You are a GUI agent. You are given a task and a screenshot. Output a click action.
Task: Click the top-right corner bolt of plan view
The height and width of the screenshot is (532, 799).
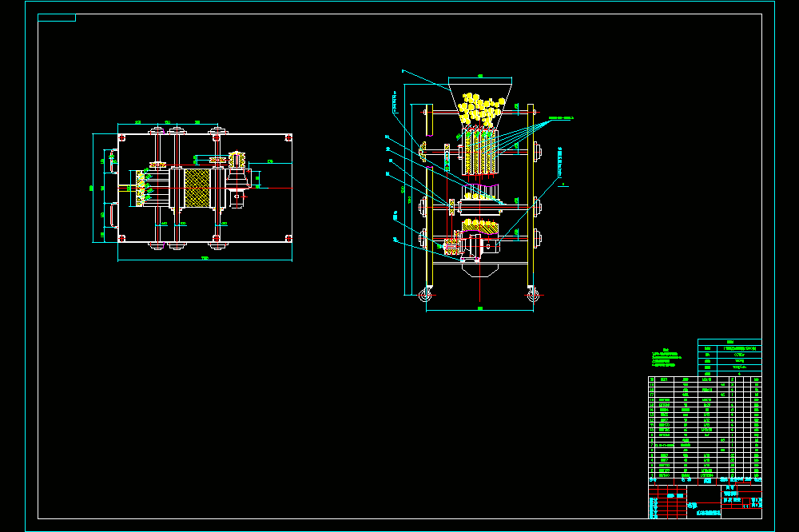(288, 137)
